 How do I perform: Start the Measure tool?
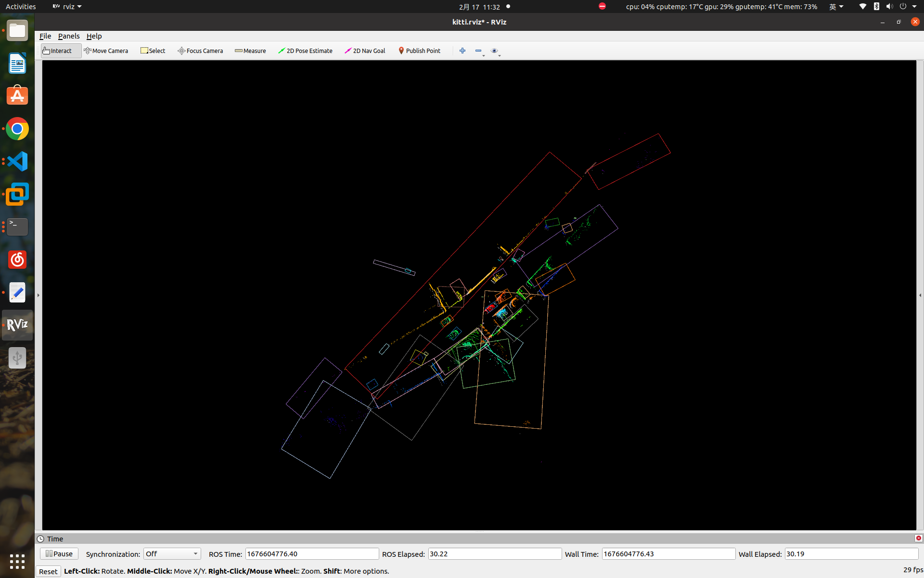pos(250,51)
